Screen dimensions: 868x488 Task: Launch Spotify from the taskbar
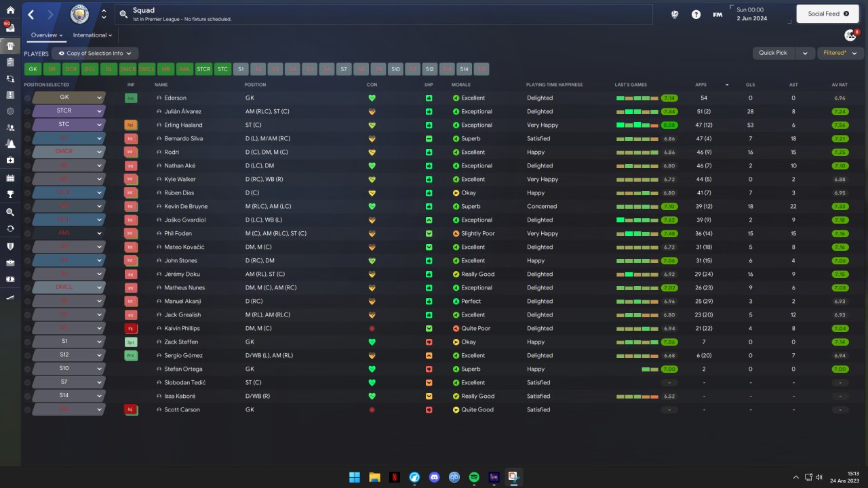point(474,477)
